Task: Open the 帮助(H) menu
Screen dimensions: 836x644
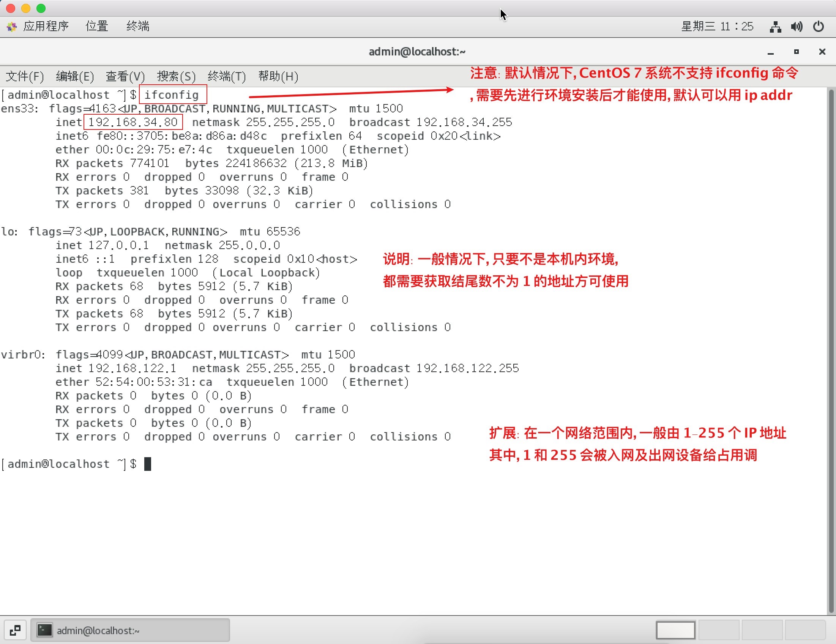Action: pos(278,76)
